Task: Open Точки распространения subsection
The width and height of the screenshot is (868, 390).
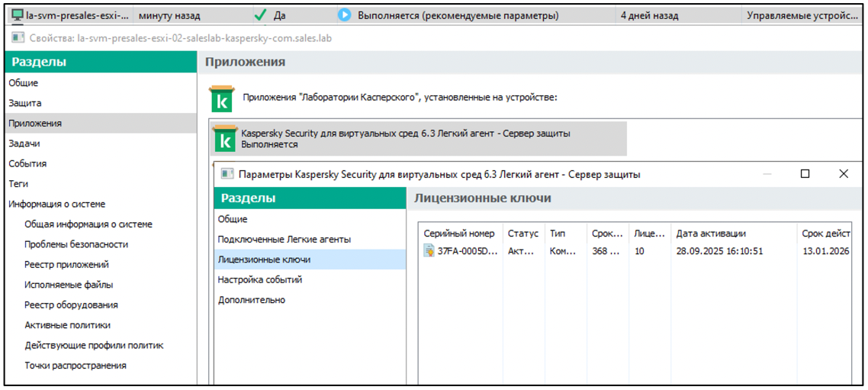Action: point(76,366)
